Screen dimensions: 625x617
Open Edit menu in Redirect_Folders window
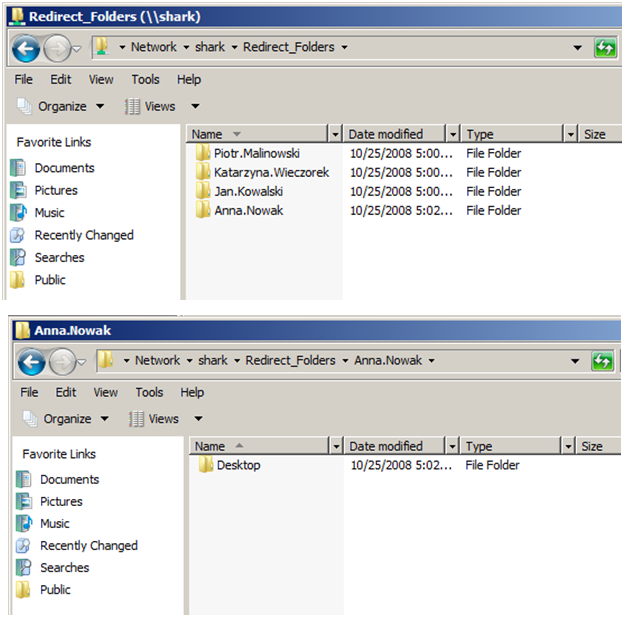click(61, 79)
